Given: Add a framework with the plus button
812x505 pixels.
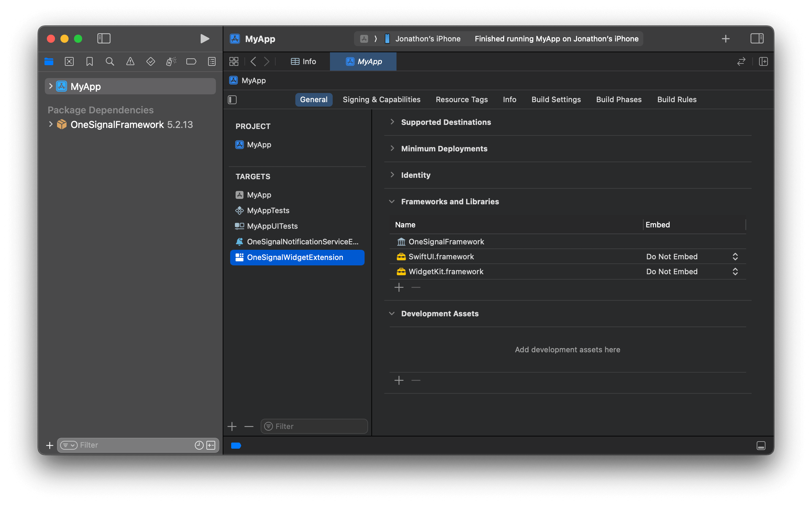Looking at the screenshot, I should click(399, 287).
